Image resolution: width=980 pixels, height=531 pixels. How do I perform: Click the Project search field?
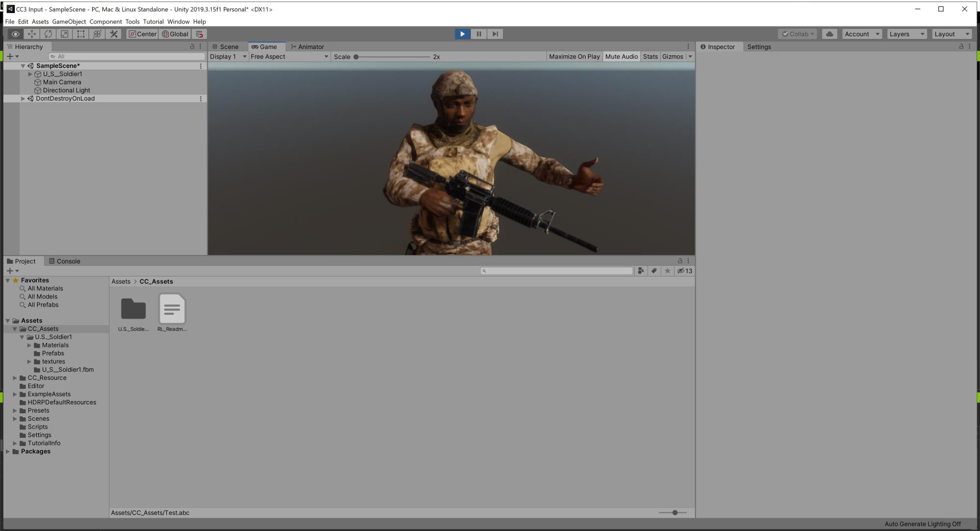point(557,271)
